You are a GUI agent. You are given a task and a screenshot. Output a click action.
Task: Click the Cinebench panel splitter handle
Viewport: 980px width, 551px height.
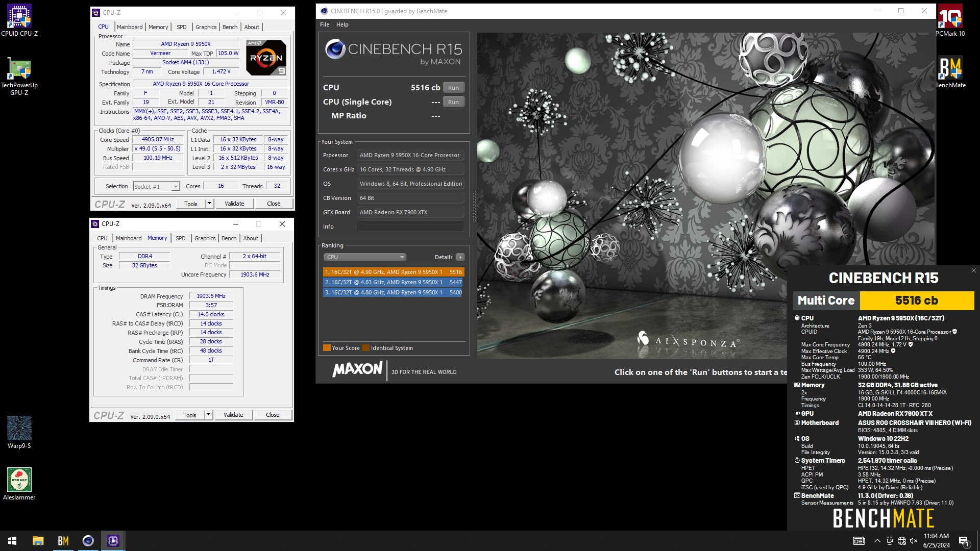474,207
